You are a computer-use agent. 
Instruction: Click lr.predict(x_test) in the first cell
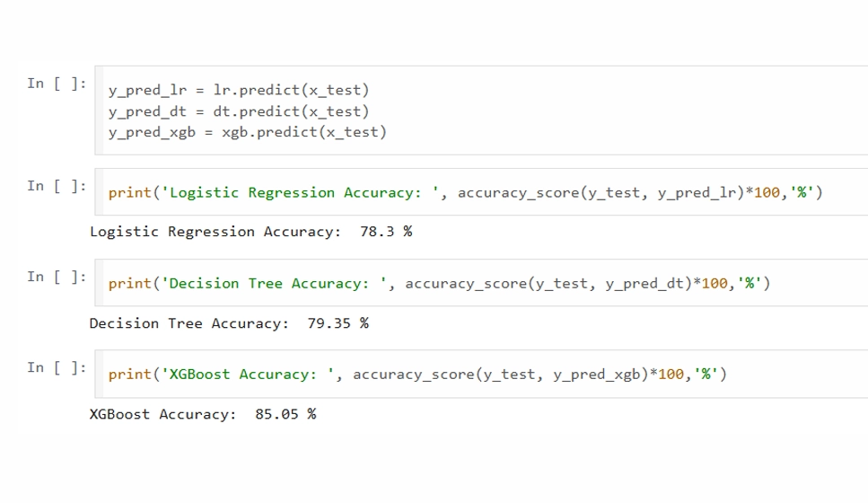point(291,90)
